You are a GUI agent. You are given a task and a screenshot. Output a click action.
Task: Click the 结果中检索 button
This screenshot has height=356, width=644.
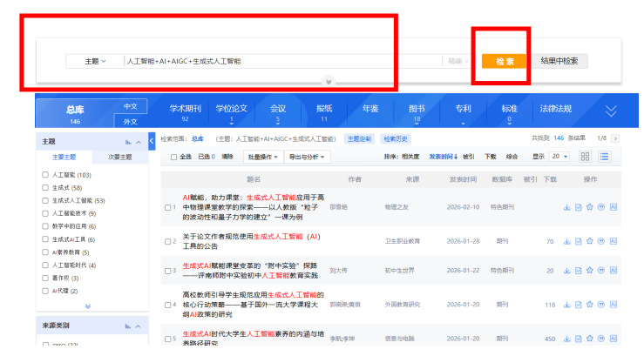click(x=564, y=62)
